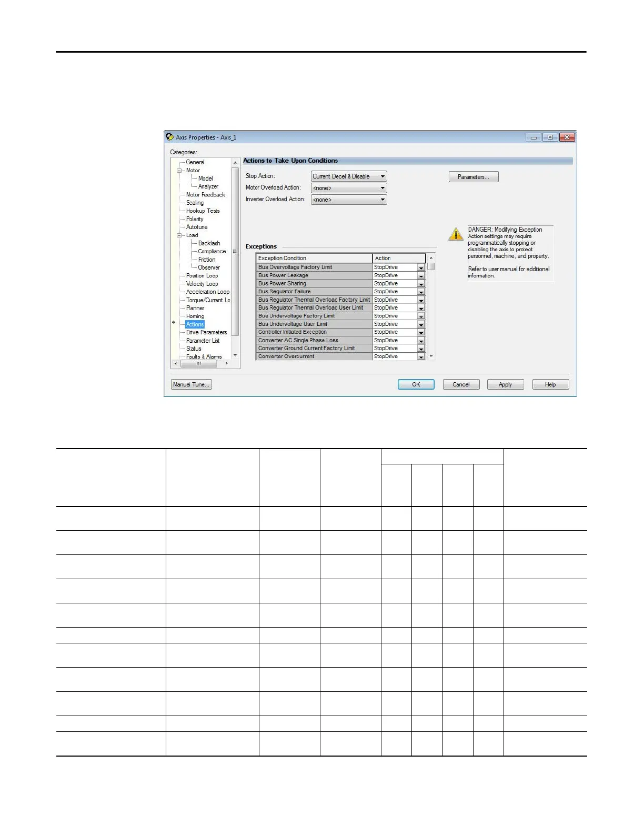Open the Stop Action dropdown
644x834 pixels.
click(349, 176)
